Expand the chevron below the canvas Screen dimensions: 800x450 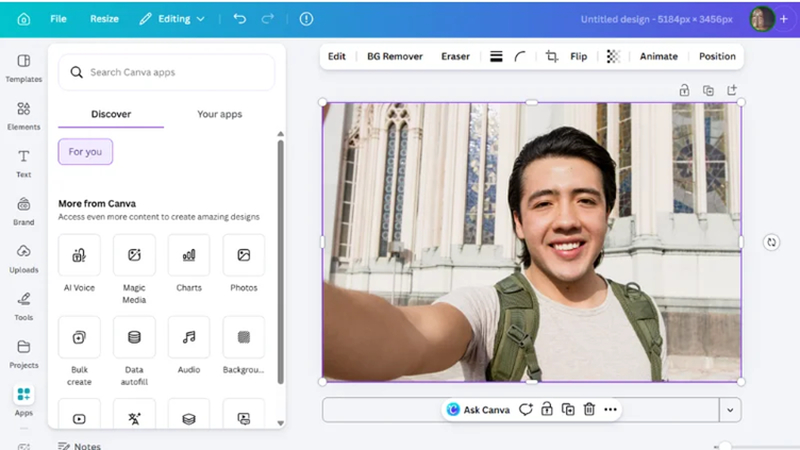(x=730, y=410)
